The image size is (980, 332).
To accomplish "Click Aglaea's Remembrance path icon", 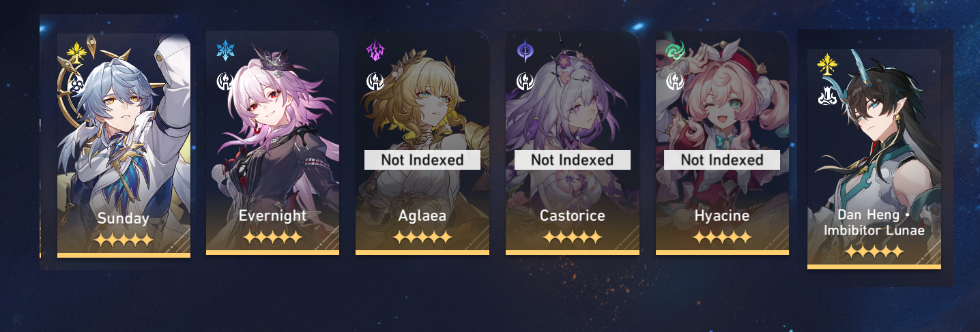I will (375, 82).
